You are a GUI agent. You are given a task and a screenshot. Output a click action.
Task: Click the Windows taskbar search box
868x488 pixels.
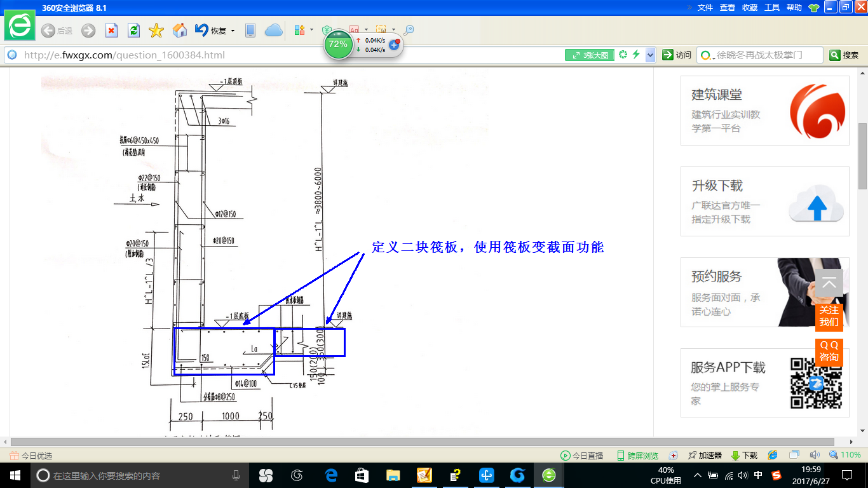(x=140, y=475)
